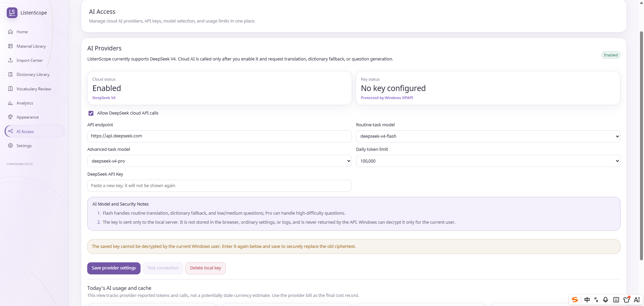Expand the Daily token limit dropdown
The image size is (644, 306).
488,161
